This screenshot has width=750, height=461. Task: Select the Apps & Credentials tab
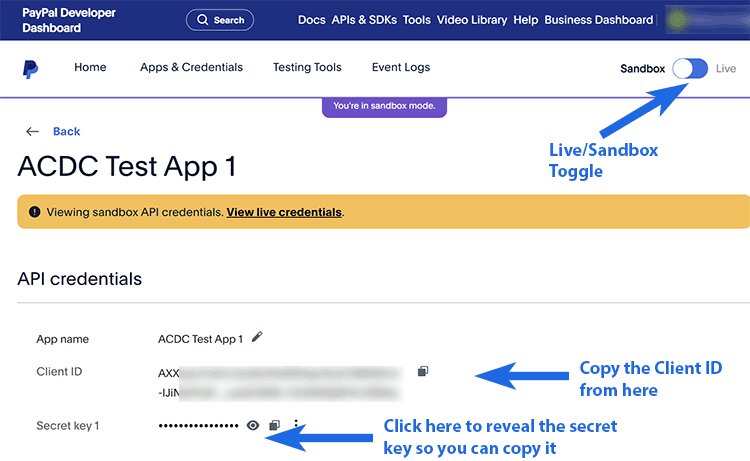tap(191, 67)
